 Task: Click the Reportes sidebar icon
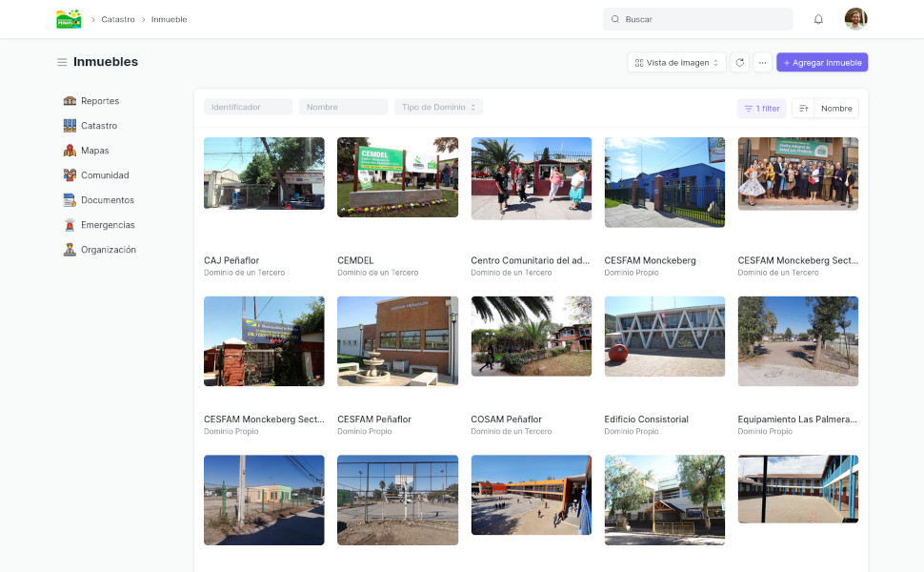click(70, 101)
